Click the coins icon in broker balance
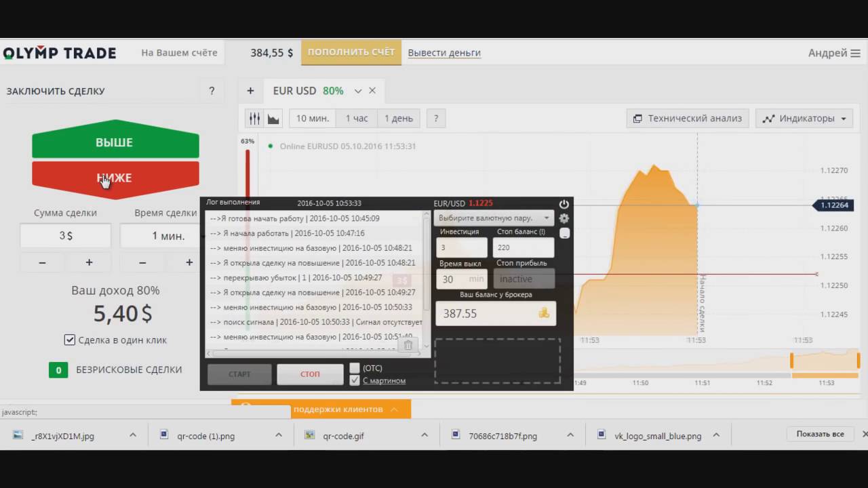The height and width of the screenshot is (488, 868). coord(543,313)
